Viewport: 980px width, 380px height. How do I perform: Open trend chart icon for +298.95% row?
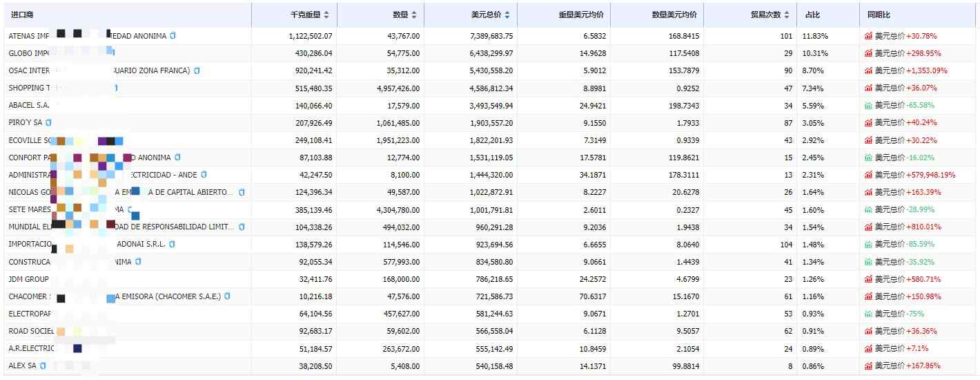pyautogui.click(x=868, y=53)
